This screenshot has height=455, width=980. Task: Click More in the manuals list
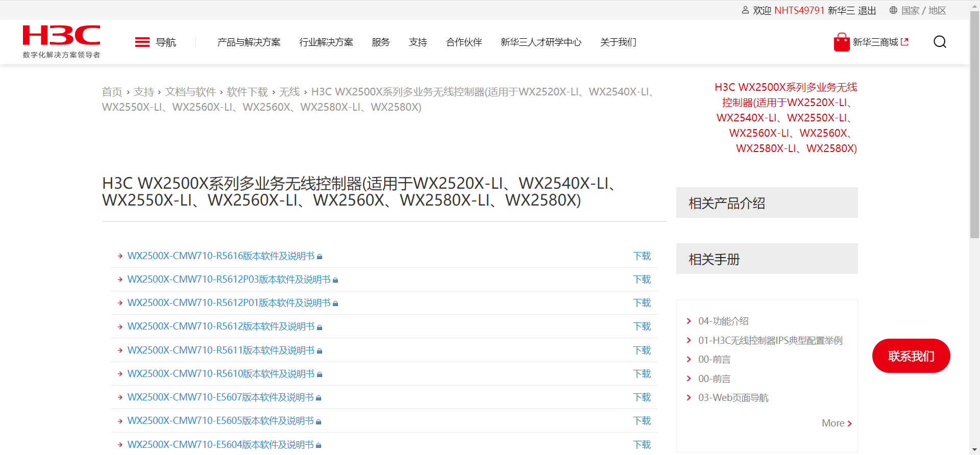click(x=837, y=423)
